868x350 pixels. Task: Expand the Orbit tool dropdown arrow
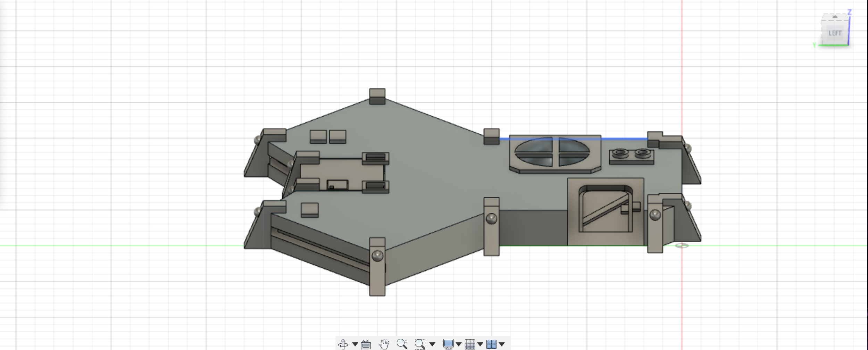[x=355, y=344]
